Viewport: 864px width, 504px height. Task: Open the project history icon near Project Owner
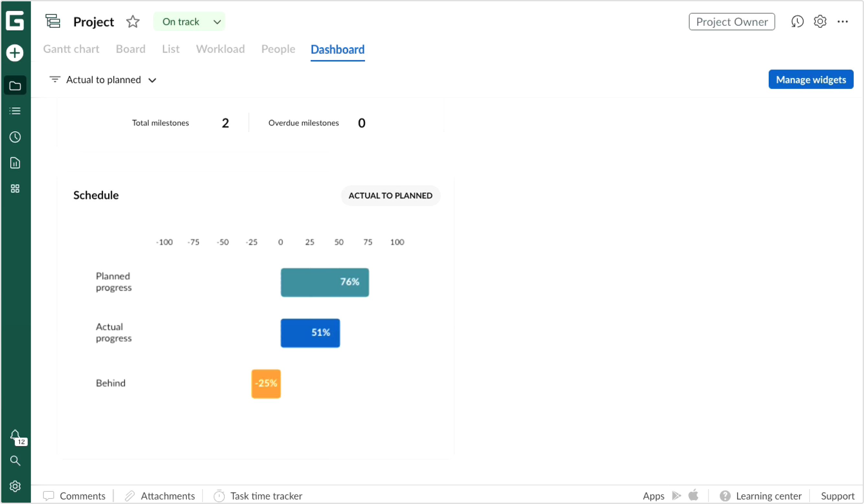(x=797, y=21)
